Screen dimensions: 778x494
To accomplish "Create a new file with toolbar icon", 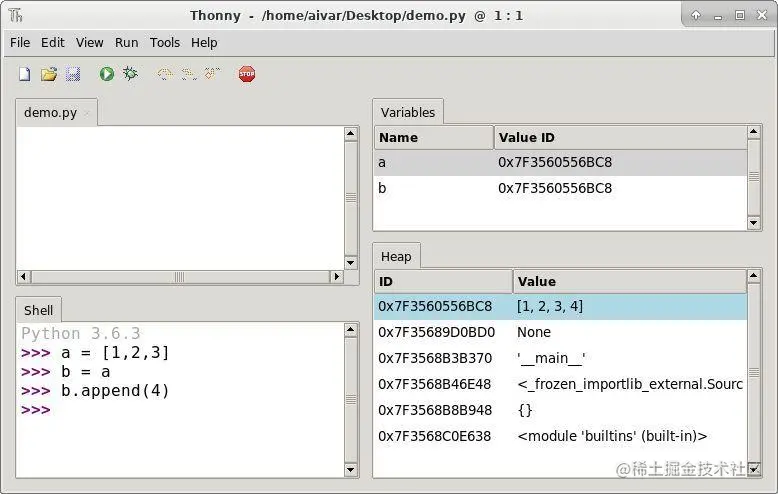I will pos(24,74).
